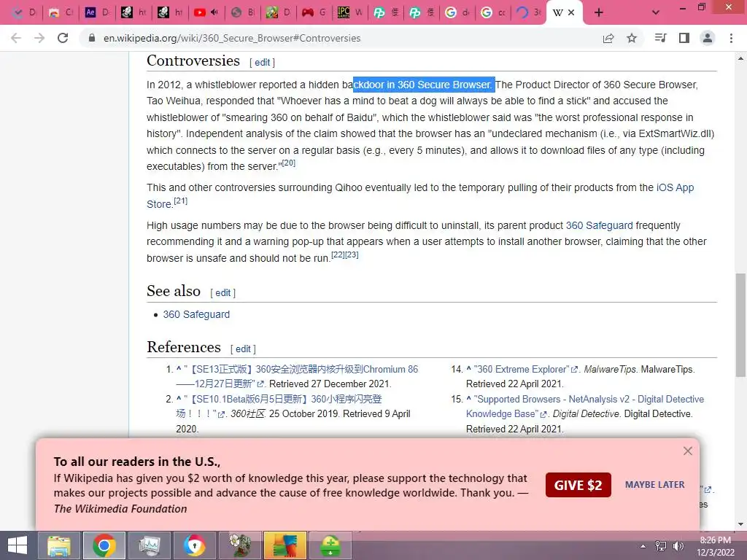Screen dimensions: 747x560
Task: Edit the Controversies section
Action: point(263,63)
